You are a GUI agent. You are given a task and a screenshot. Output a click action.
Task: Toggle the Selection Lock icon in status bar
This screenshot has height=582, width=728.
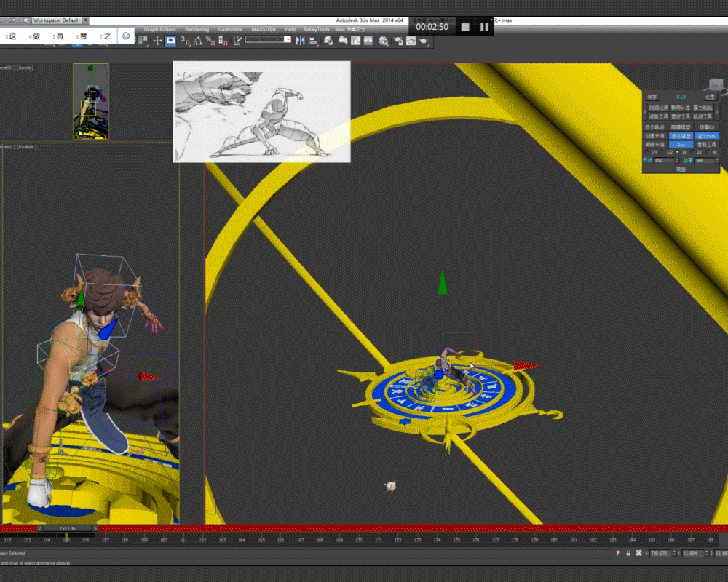point(628,553)
